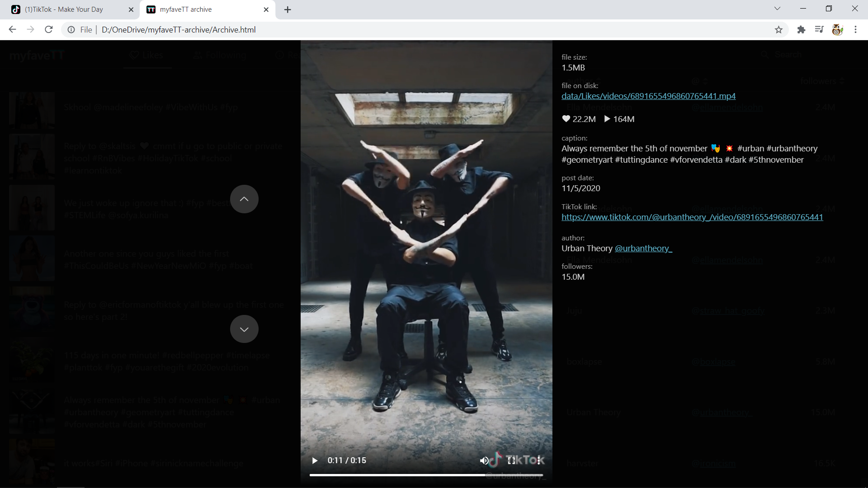Screen dimensions: 868x488
Task: Bookmark this page with the star icon
Action: 778,29
